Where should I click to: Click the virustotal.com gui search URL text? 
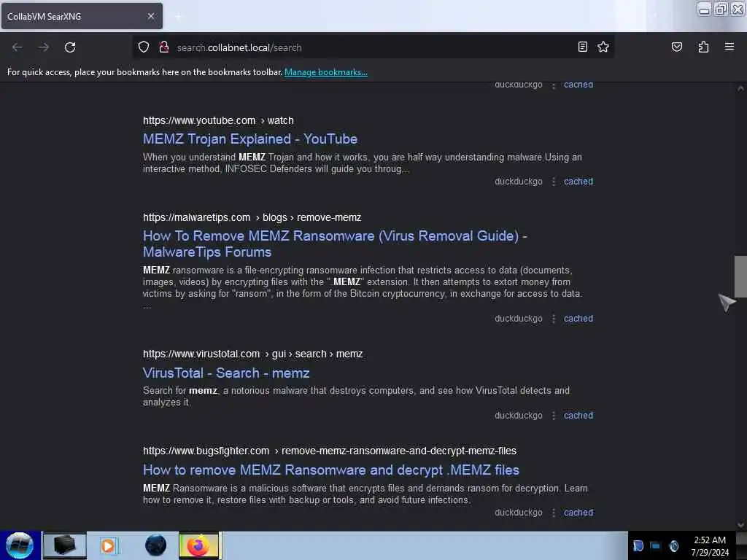(253, 354)
